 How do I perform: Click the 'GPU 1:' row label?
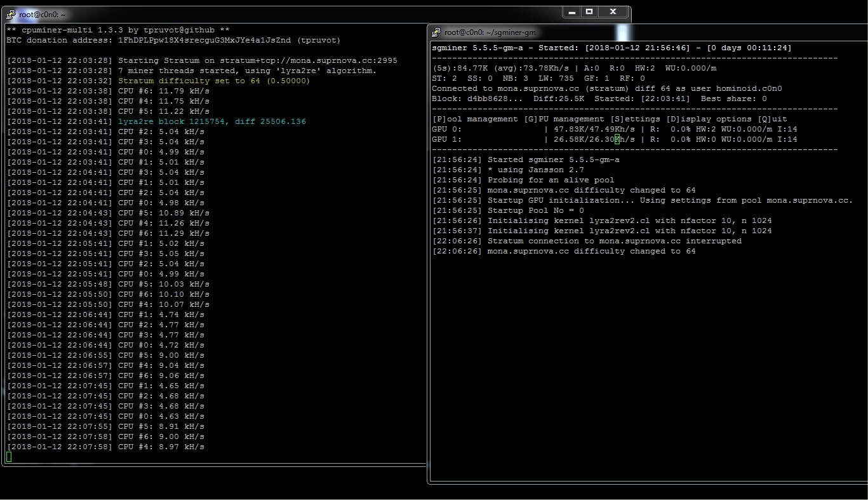click(x=447, y=139)
